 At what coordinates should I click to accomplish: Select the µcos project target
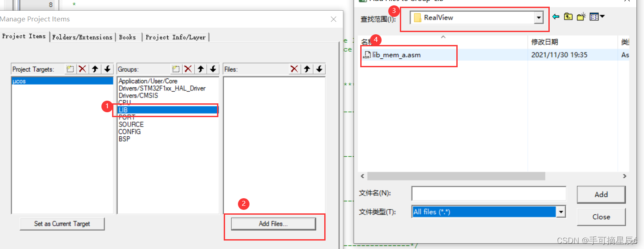(62, 81)
